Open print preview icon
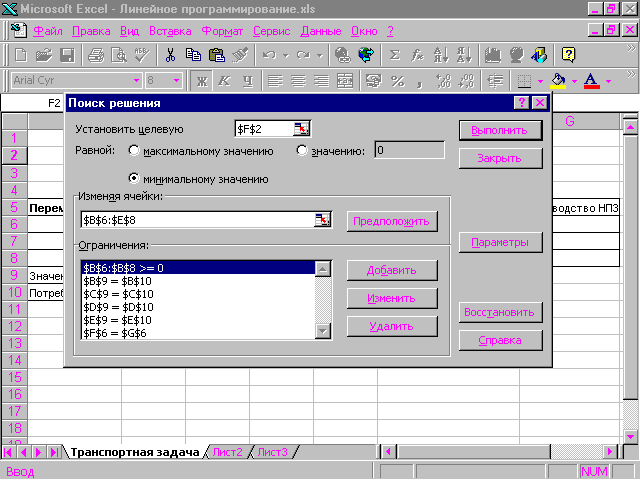The height and width of the screenshot is (480, 640). tap(119, 55)
